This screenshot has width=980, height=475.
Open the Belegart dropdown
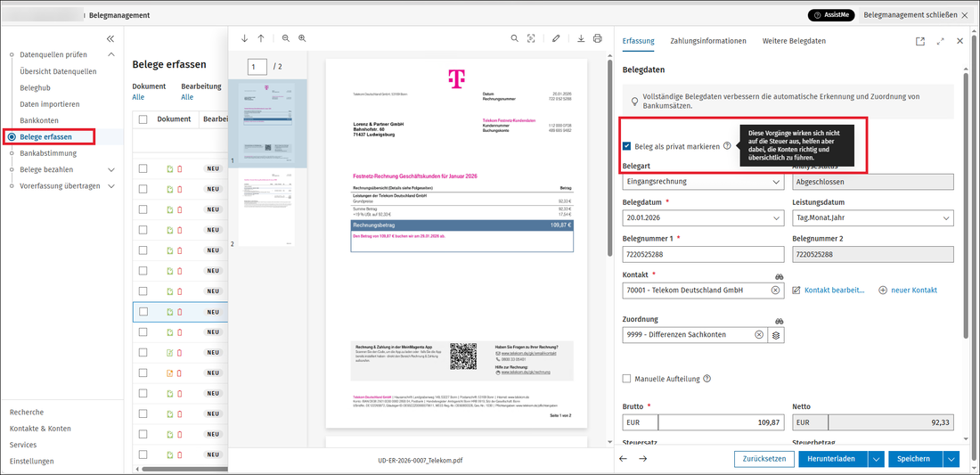tap(704, 182)
